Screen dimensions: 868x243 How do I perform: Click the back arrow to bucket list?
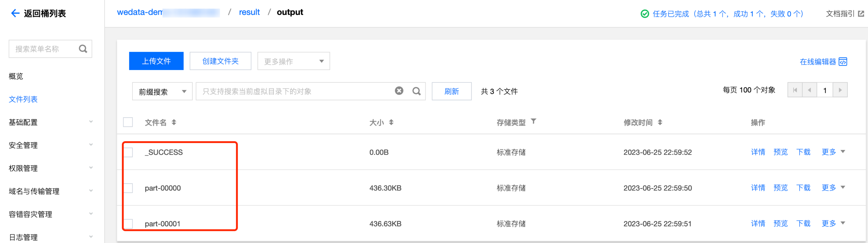[x=15, y=13]
